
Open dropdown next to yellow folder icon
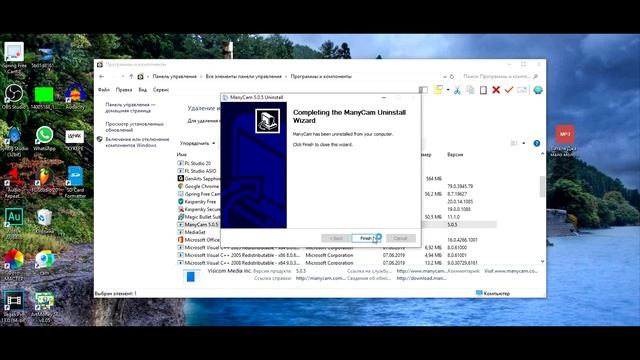click(448, 90)
